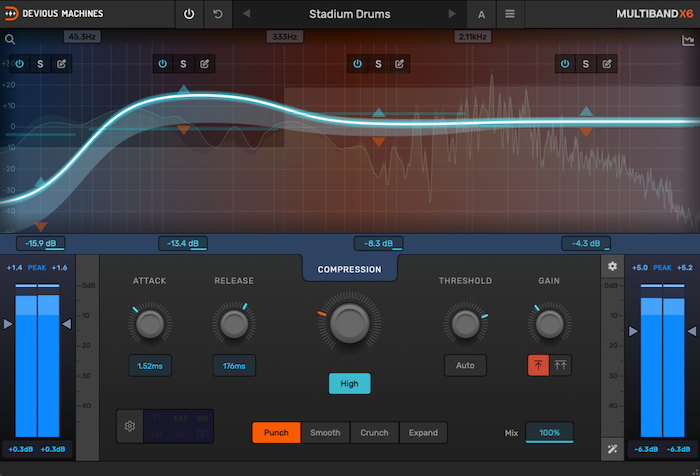Open the Auto threshold mode selector
Image resolution: width=700 pixels, height=476 pixels.
[x=465, y=365]
